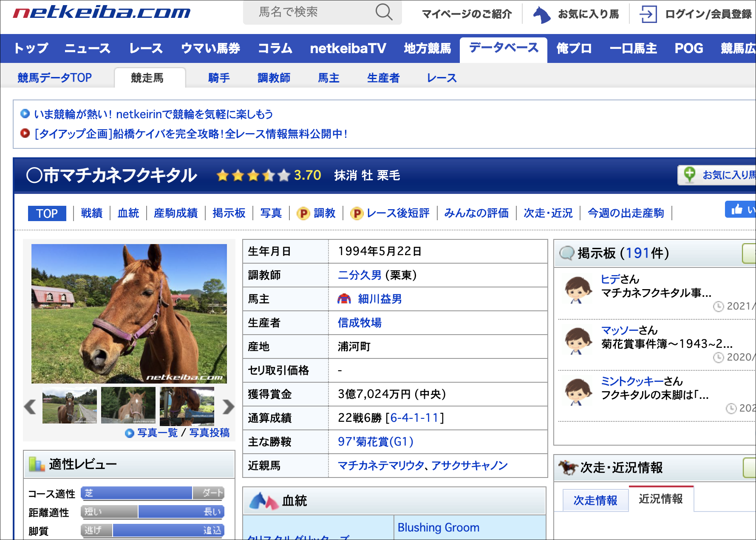This screenshot has height=540, width=756.
Task: Click the premium P icon beside 調教
Action: click(303, 213)
